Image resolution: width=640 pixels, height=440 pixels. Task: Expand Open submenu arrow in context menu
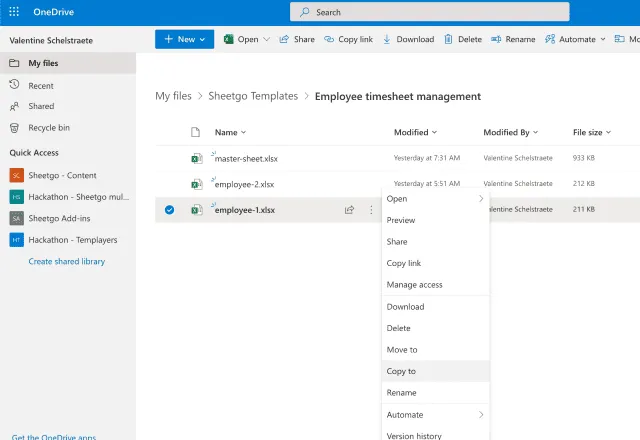click(481, 199)
